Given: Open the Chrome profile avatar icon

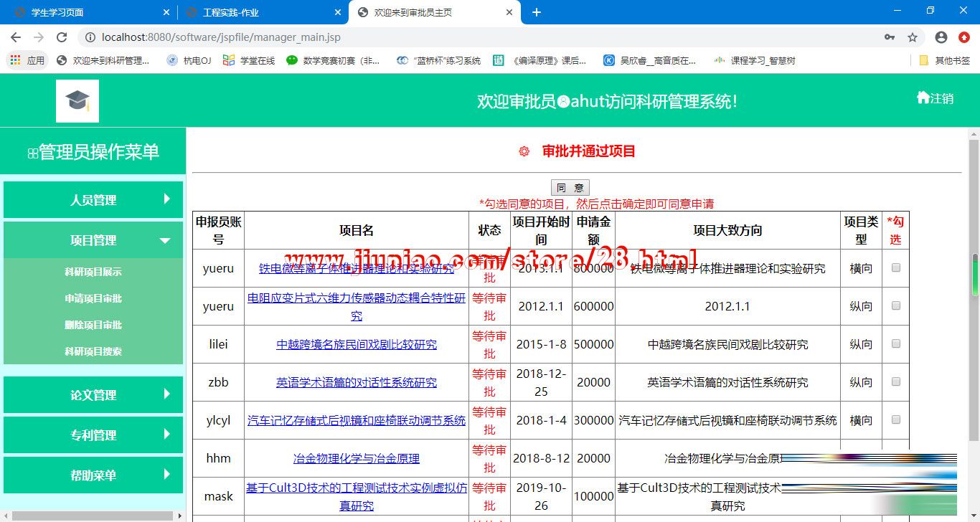Looking at the screenshot, I should point(941,37).
